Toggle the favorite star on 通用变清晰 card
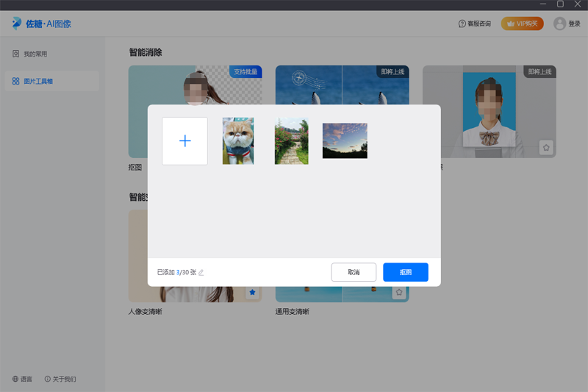This screenshot has width=588, height=392. [399, 292]
